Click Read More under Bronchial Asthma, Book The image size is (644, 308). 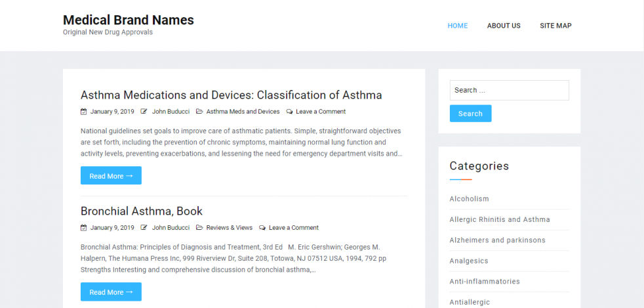[111, 292]
